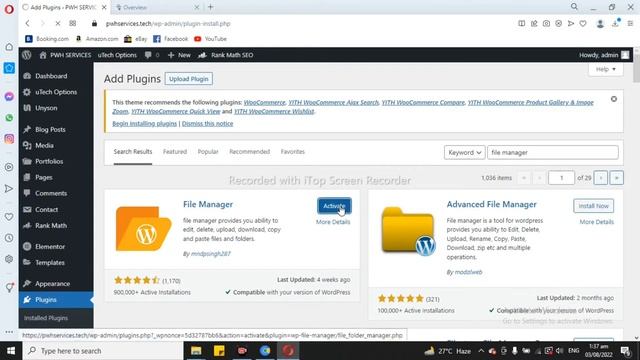Click the Messenger sidebar icon
This screenshot has width=640, height=360.
[x=9, y=97]
